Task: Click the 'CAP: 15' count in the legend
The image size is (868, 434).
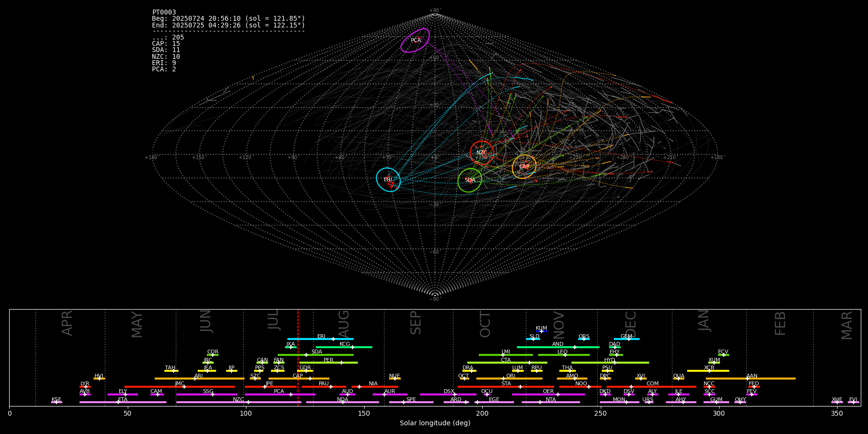Action: [166, 43]
